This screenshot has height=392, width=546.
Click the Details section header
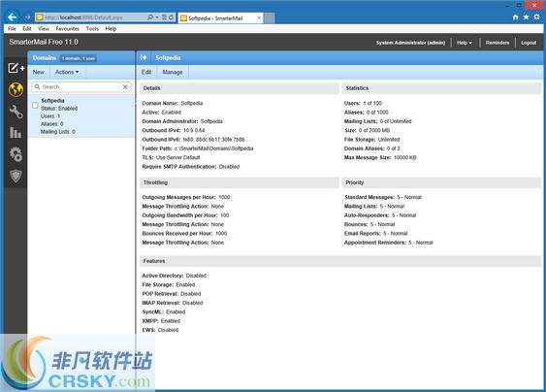click(x=240, y=88)
